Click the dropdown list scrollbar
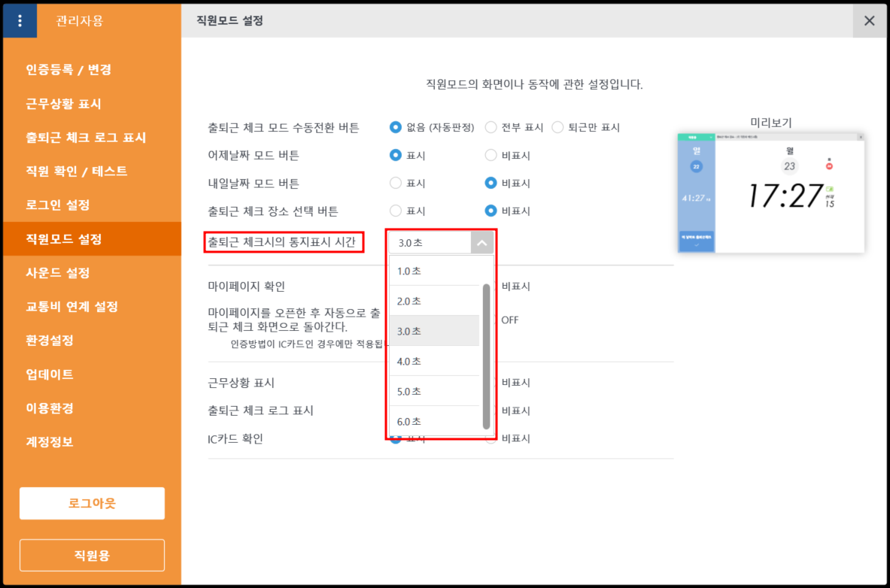 [x=486, y=353]
